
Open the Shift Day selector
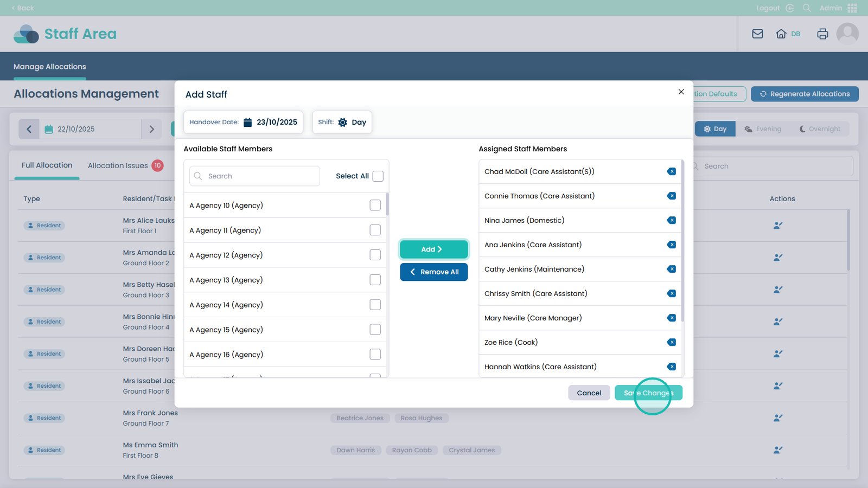pyautogui.click(x=342, y=122)
